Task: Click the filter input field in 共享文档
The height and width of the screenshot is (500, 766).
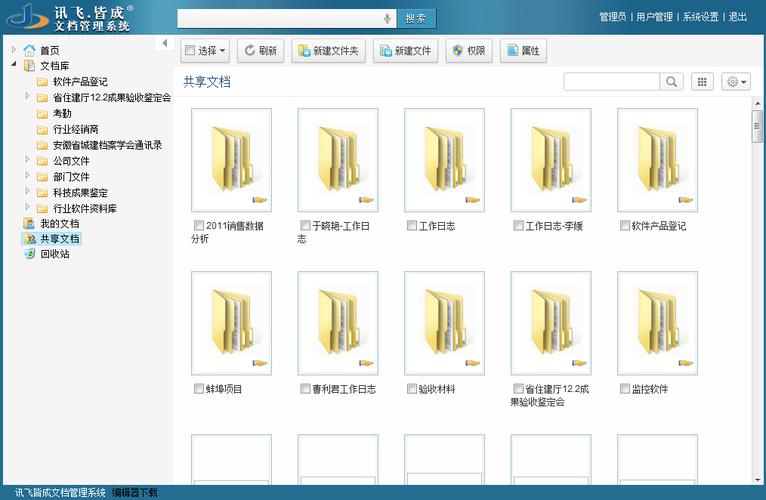Action: click(x=612, y=82)
